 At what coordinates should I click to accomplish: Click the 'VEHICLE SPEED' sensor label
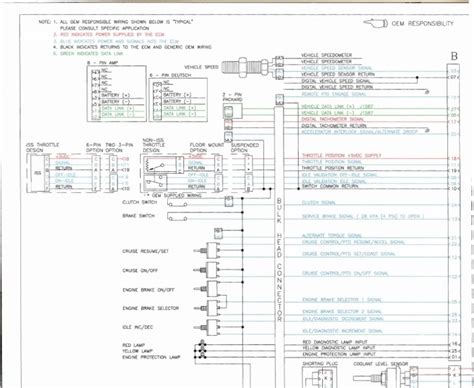201,67
